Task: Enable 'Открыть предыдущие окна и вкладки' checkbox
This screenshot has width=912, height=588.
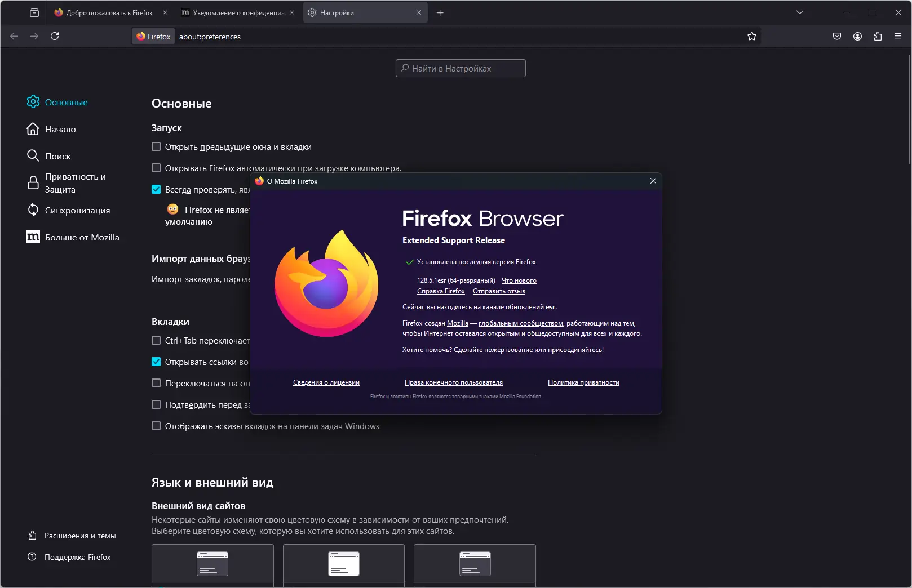Action: pos(156,146)
